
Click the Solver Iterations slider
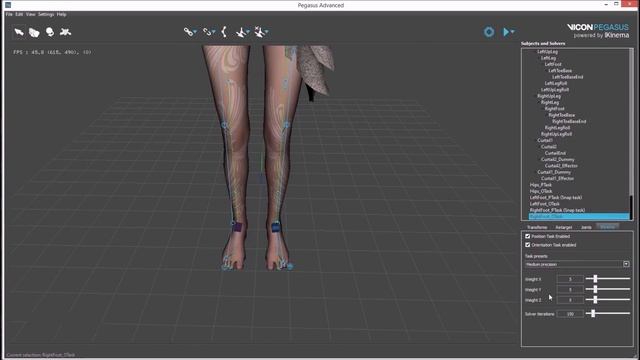pyautogui.click(x=608, y=313)
